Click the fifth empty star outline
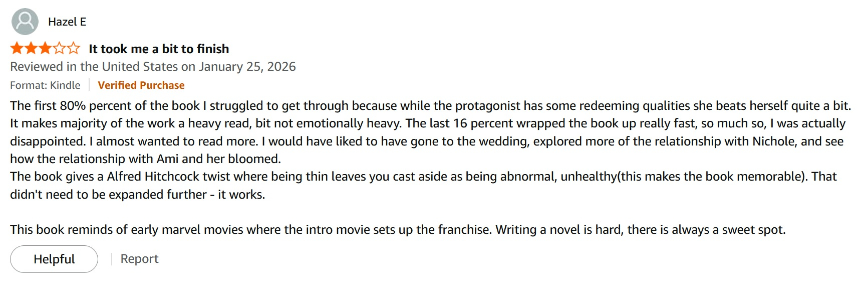Image resolution: width=868 pixels, height=296 pixels. click(73, 49)
